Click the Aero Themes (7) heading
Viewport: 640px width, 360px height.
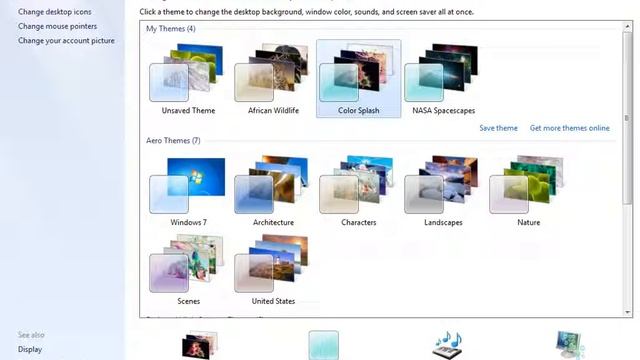pos(173,140)
